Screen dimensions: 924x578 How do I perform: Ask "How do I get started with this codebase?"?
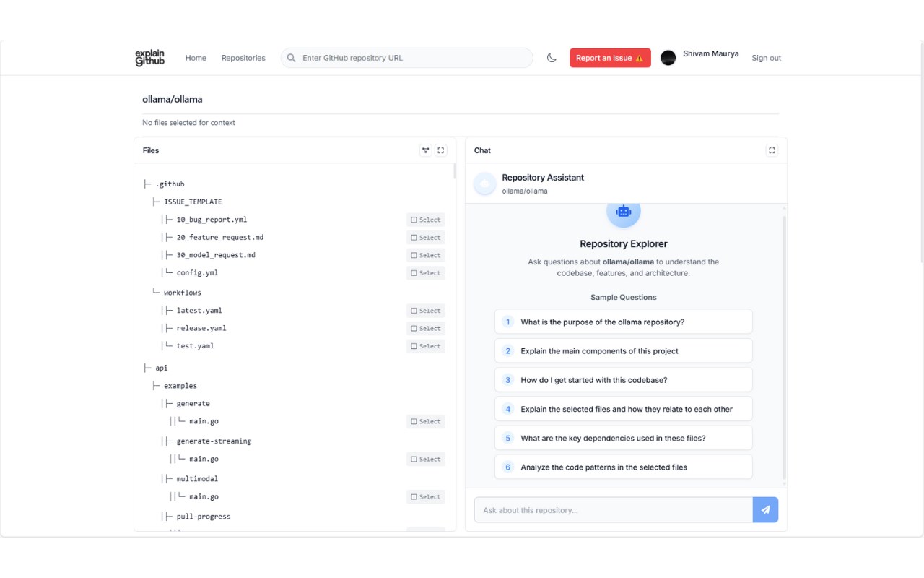coord(624,380)
